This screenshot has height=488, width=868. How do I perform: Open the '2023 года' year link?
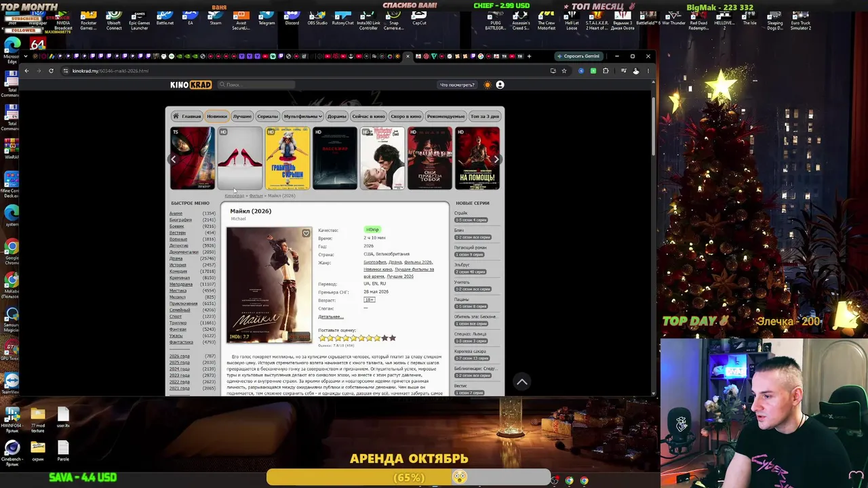point(180,375)
